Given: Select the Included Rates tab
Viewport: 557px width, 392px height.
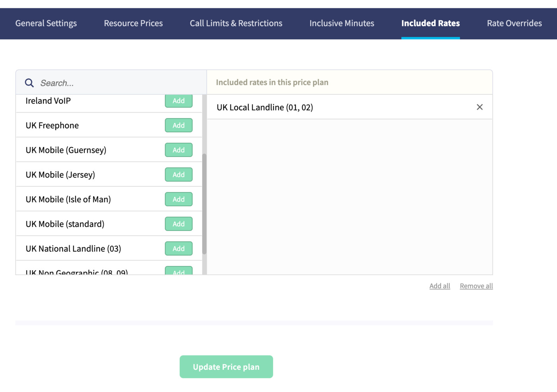Looking at the screenshot, I should [x=430, y=23].
